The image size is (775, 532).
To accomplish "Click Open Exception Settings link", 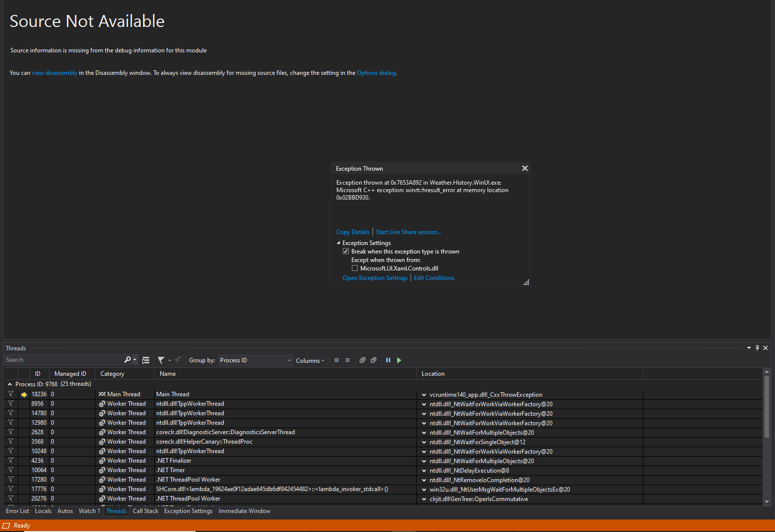I will click(375, 278).
